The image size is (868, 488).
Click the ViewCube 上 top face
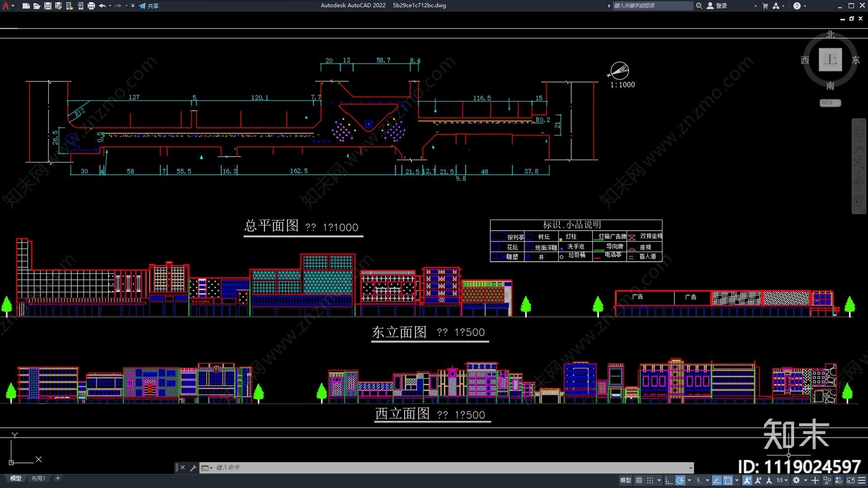tap(830, 60)
